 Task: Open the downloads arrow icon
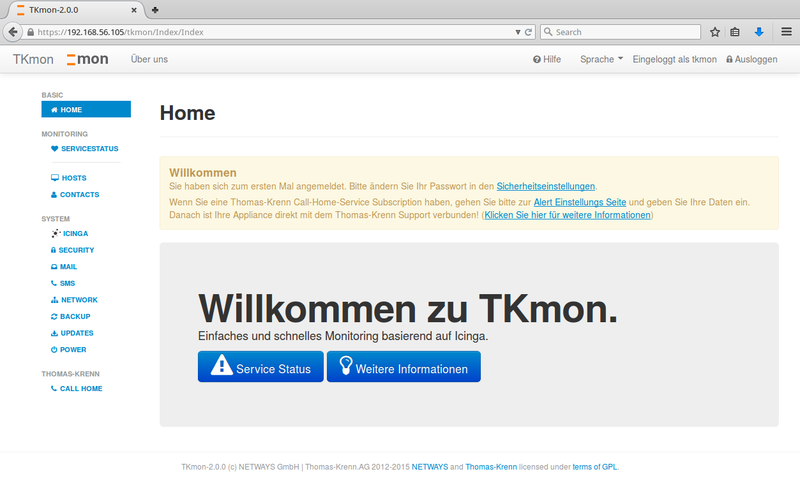pos(759,32)
